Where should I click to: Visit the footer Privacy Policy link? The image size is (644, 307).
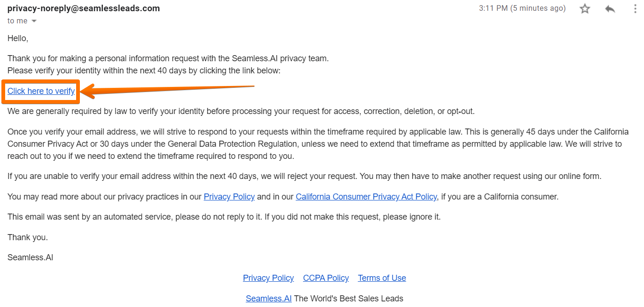[269, 278]
